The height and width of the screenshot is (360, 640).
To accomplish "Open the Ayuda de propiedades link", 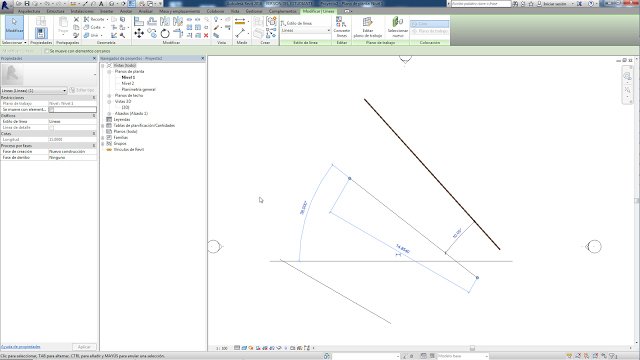I will (x=20, y=347).
